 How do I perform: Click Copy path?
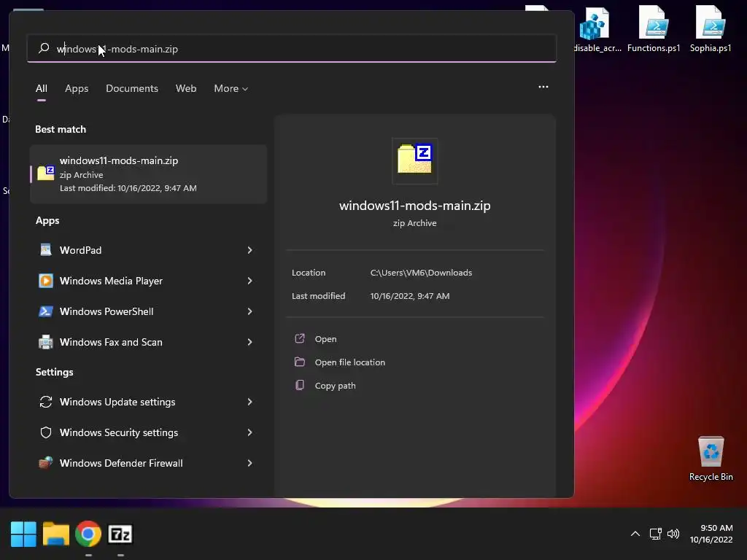pos(335,386)
